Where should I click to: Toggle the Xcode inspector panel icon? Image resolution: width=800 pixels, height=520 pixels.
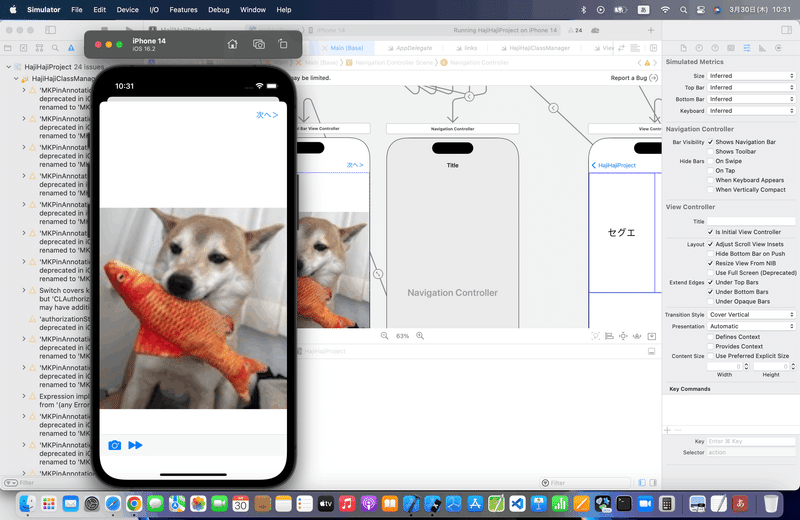tap(787, 30)
